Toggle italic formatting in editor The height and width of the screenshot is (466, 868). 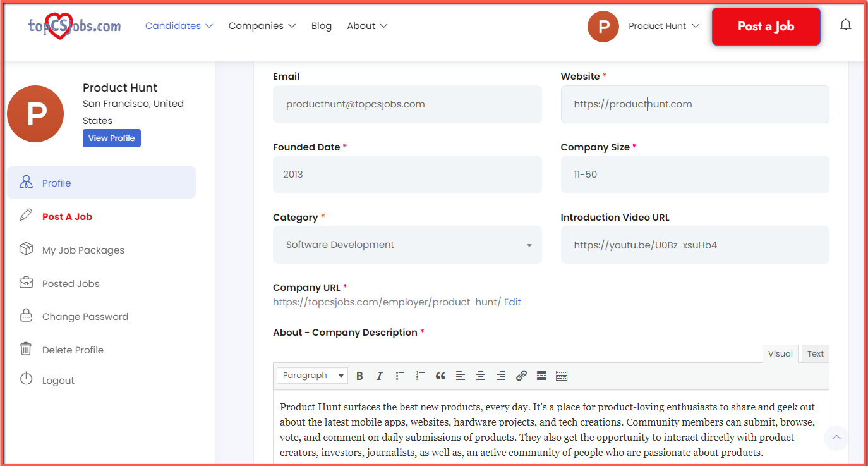click(380, 376)
